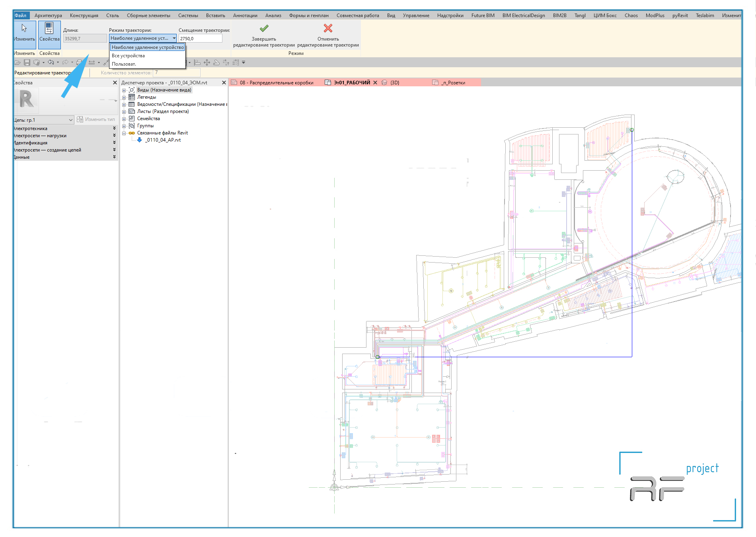
Task: Click the Undo arrow icon
Action: [x=51, y=62]
